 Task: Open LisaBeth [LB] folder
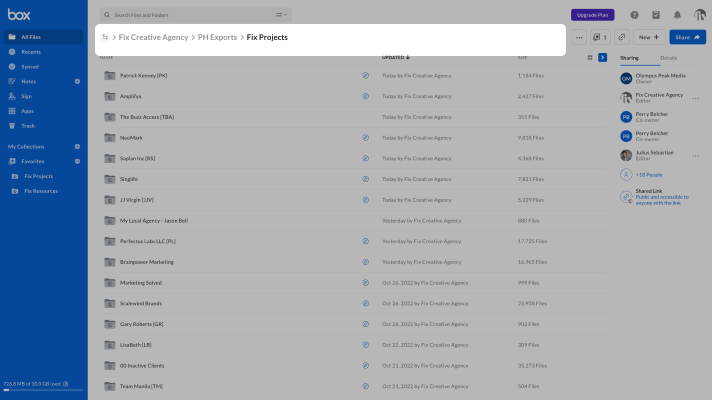pyautogui.click(x=136, y=345)
